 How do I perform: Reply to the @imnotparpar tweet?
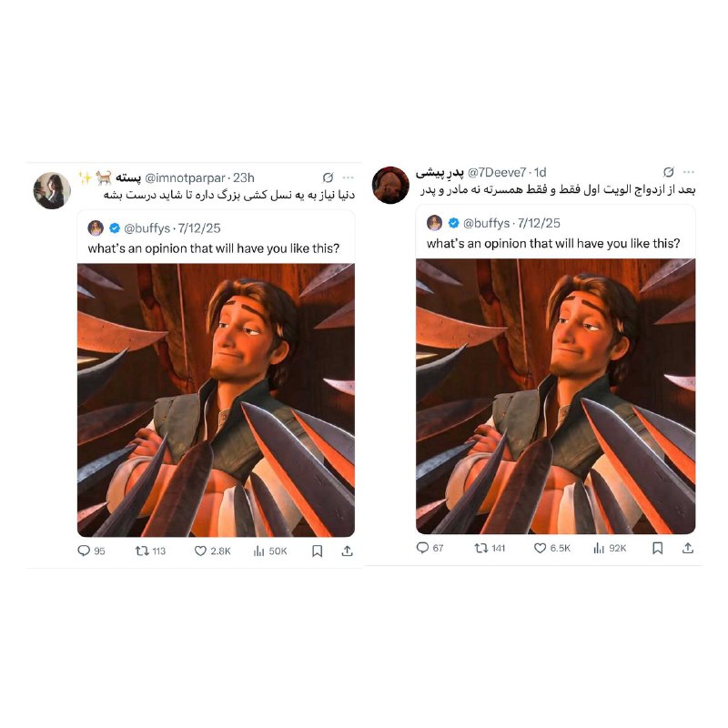(84, 551)
